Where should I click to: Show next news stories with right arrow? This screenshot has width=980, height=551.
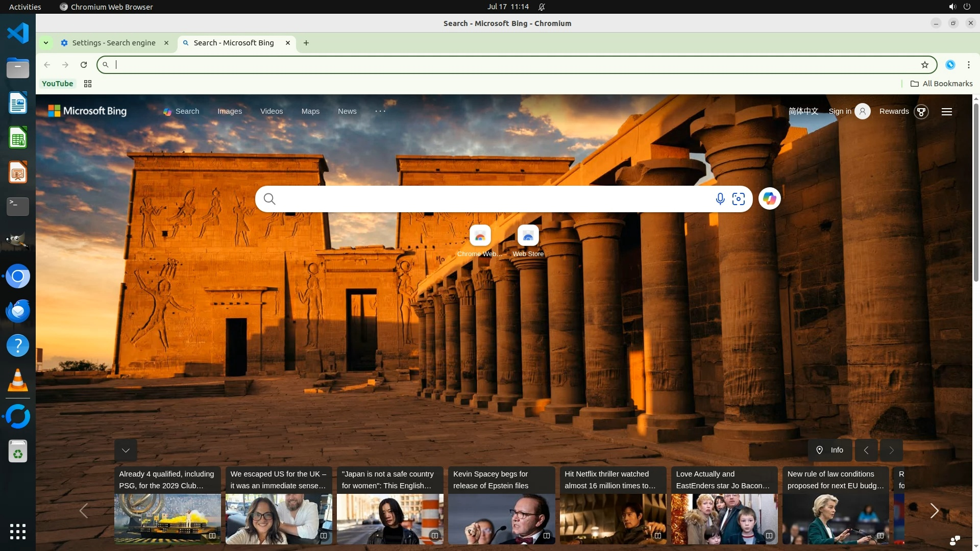point(934,511)
